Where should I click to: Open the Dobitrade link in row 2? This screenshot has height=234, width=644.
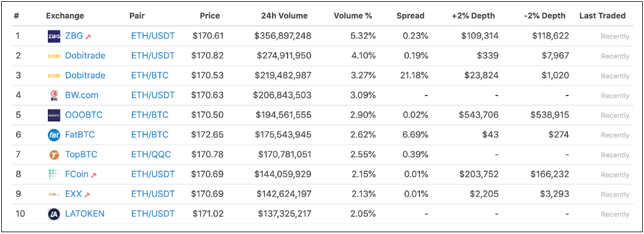coord(85,56)
